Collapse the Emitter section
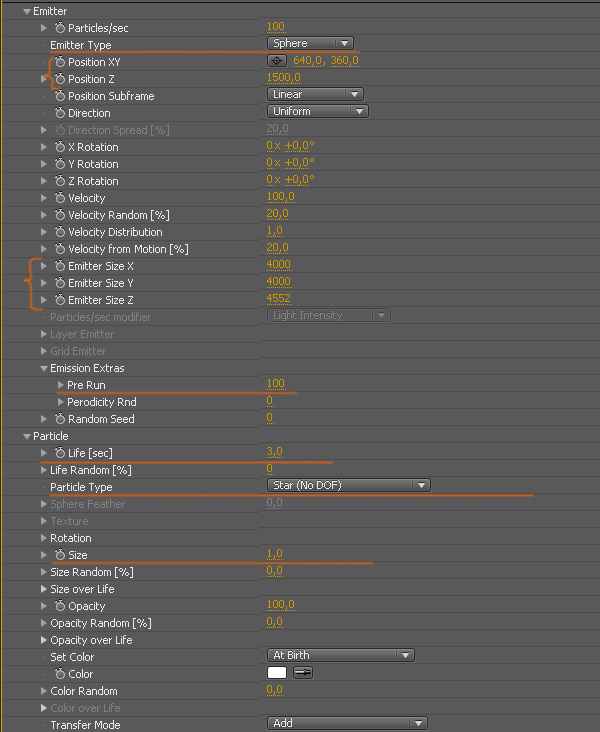600x732 pixels. tap(27, 11)
